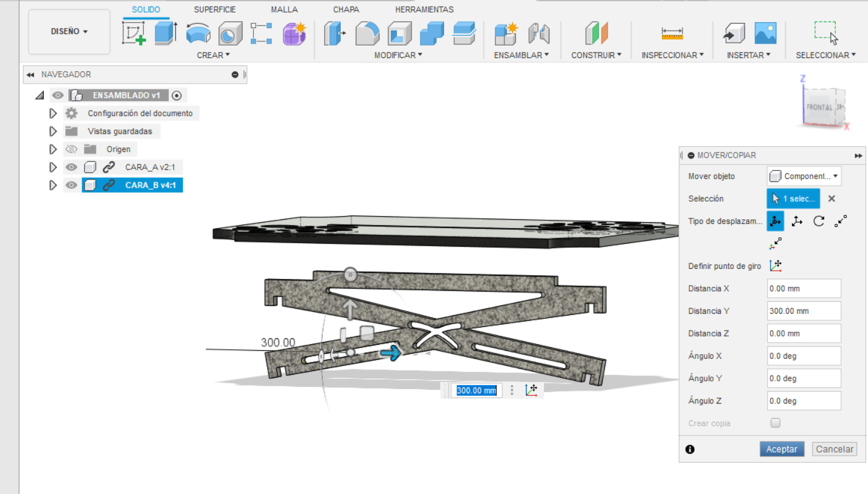
Task: Activate ENSAMBLADO v1 radio button
Action: click(x=176, y=95)
